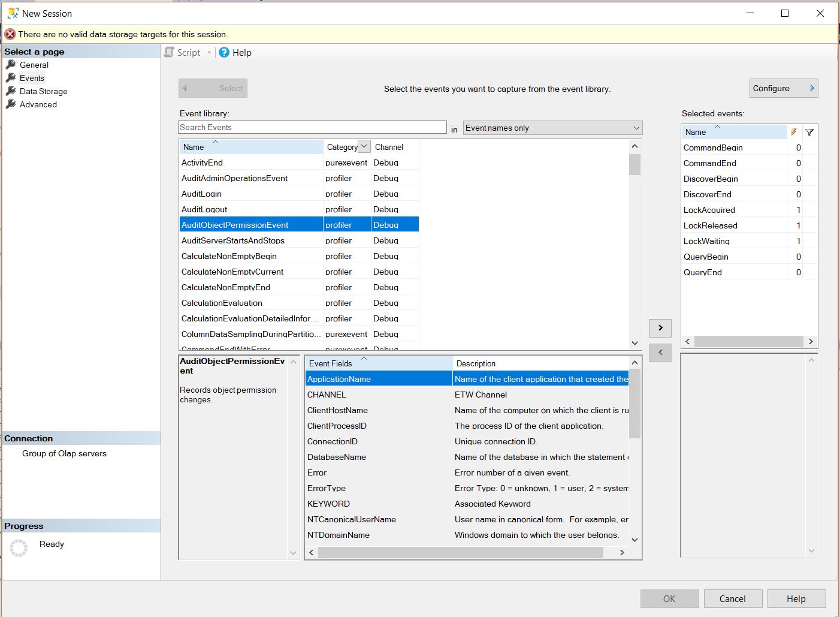The height and width of the screenshot is (617, 840).
Task: Select the AuditAdminOperationsEvent row
Action: (299, 178)
